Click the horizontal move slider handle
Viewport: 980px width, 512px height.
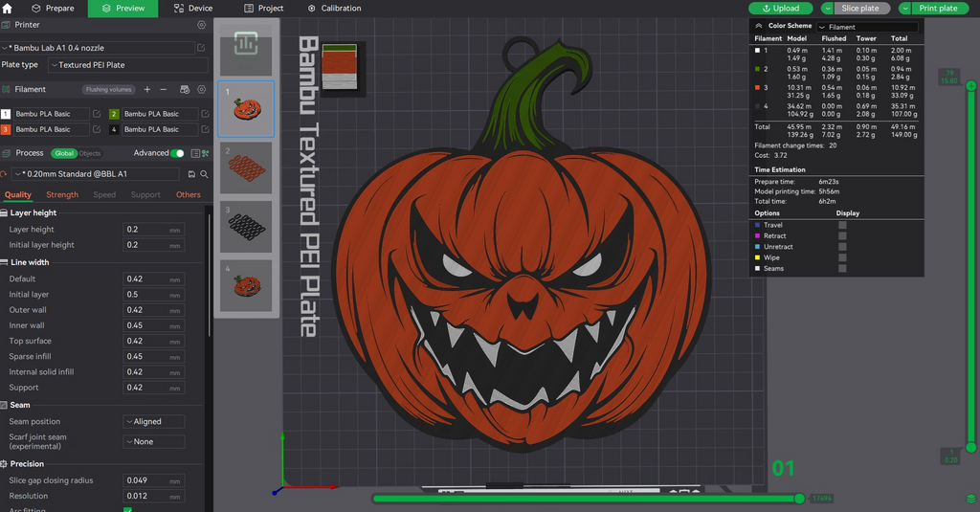click(x=799, y=499)
